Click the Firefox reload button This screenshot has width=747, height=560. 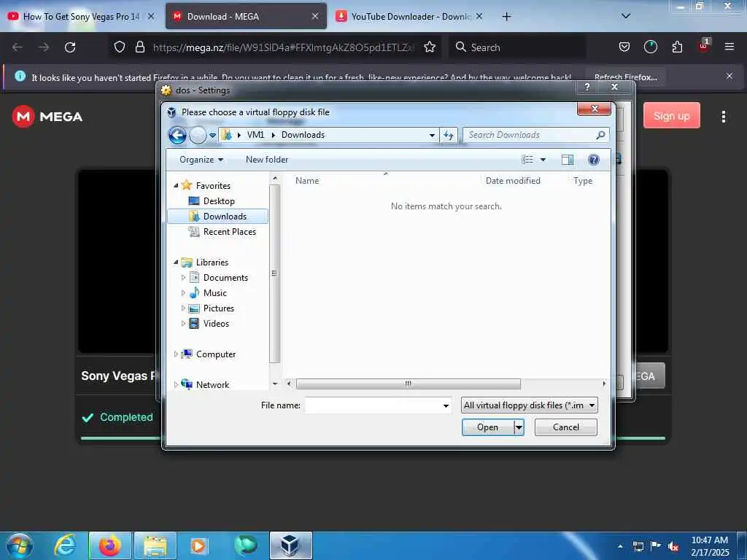(x=70, y=47)
